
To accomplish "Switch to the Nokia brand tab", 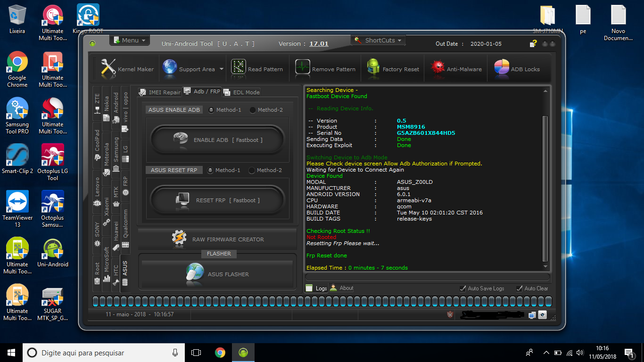I will [x=107, y=108].
